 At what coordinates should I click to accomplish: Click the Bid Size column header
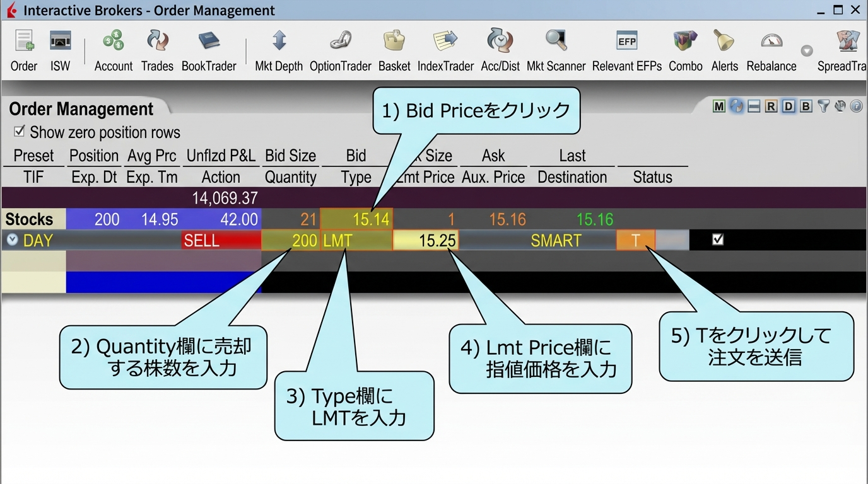click(x=290, y=156)
